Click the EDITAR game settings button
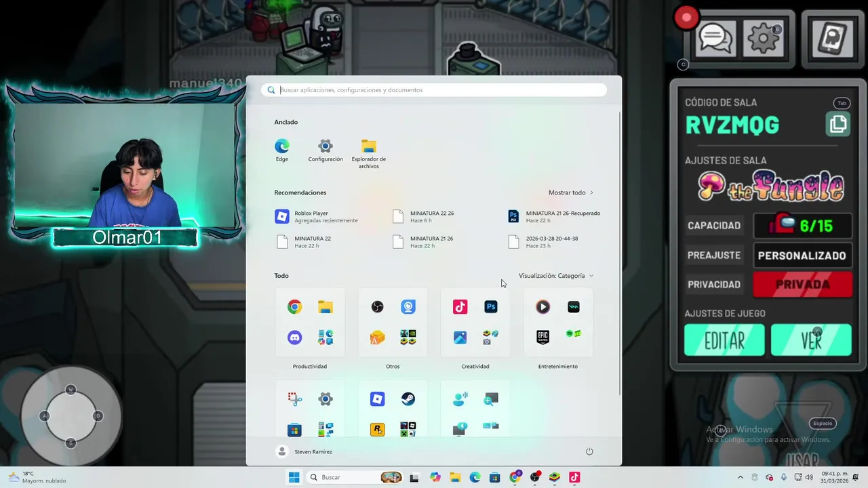This screenshot has height=488, width=868. [x=724, y=340]
